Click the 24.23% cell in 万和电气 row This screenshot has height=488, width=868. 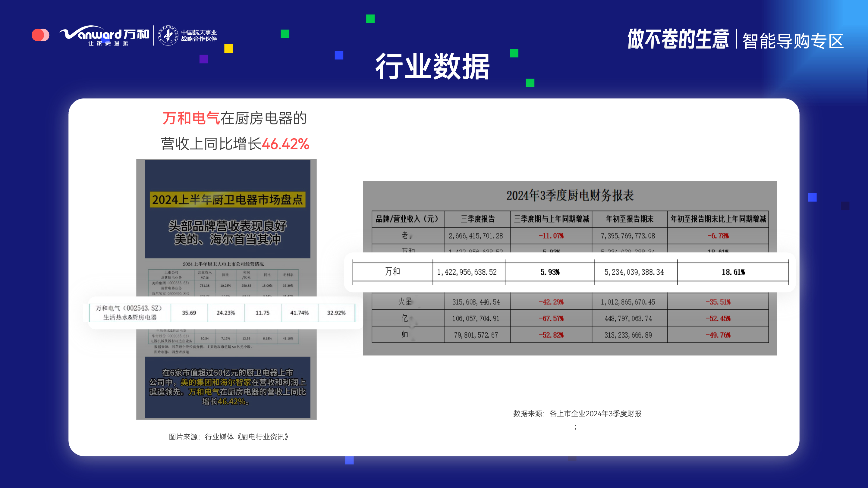(226, 313)
